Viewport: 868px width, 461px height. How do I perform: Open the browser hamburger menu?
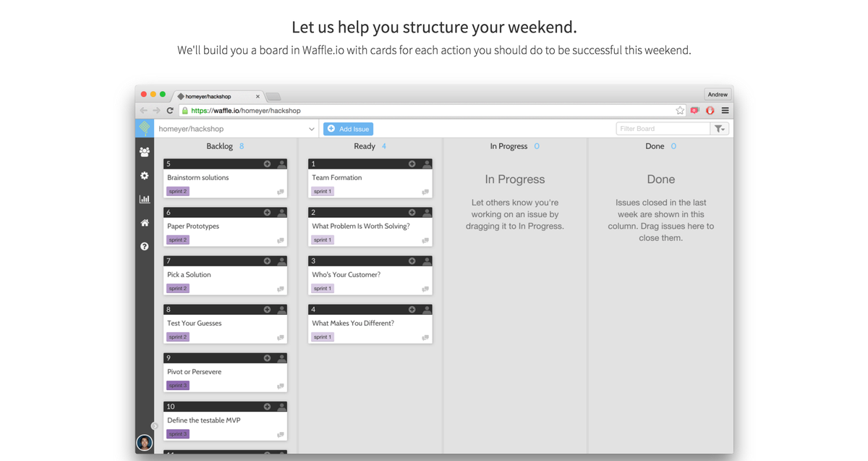coord(725,111)
